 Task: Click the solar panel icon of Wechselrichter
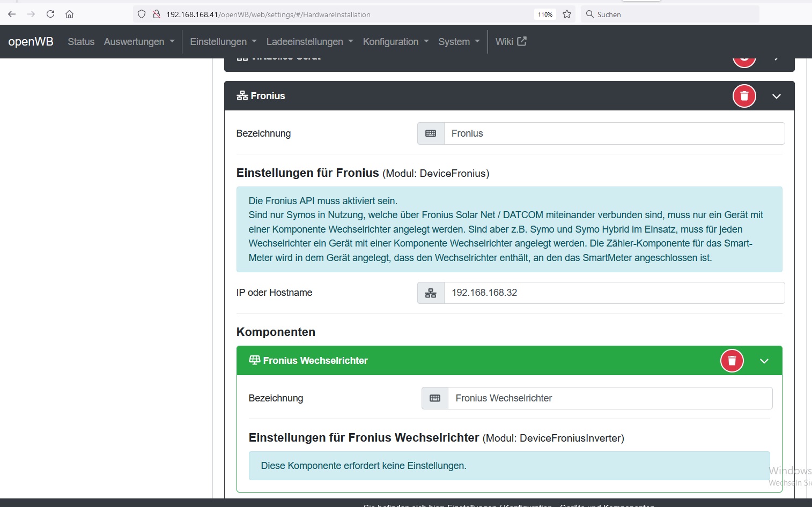[x=255, y=360]
